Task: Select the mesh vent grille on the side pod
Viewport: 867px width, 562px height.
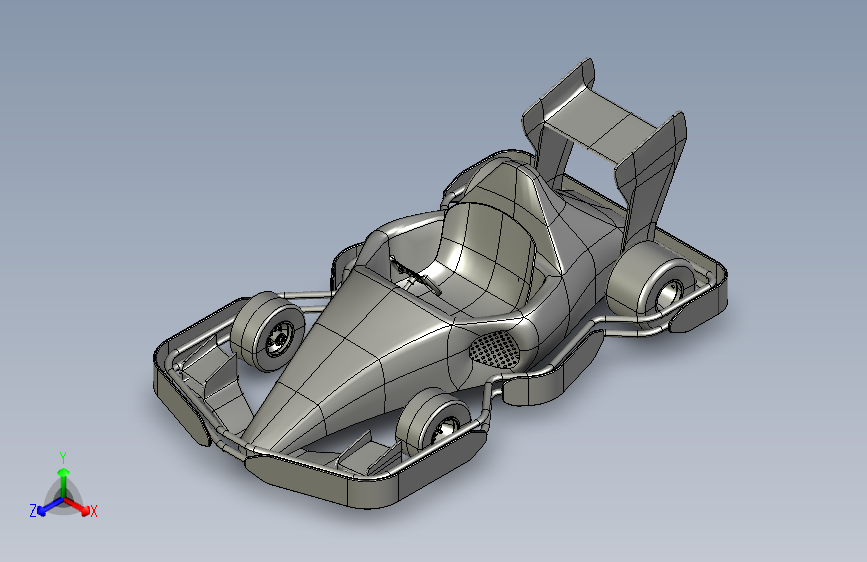Action: pos(495,348)
